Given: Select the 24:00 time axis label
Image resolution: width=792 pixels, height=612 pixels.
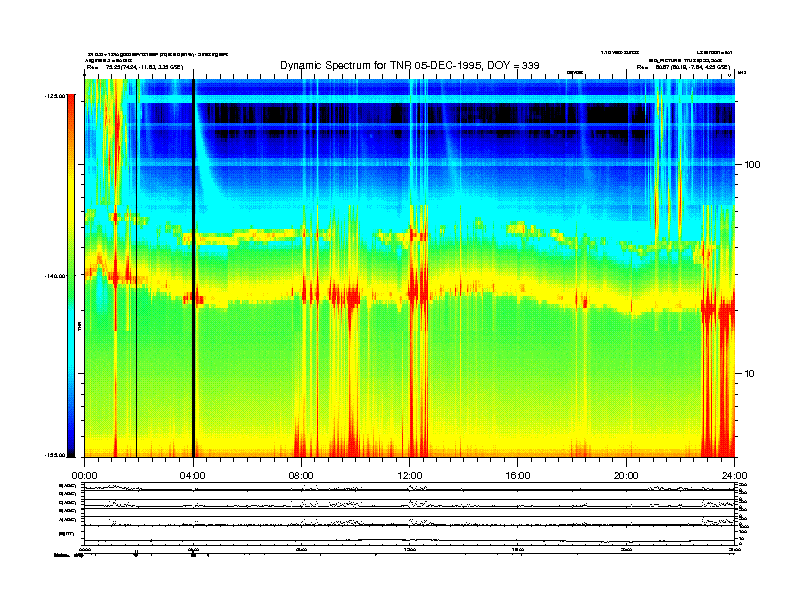Looking at the screenshot, I should click(x=734, y=476).
